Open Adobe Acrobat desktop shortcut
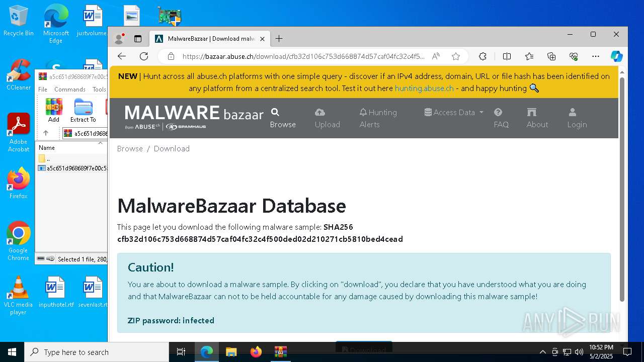The image size is (644, 362). pyautogui.click(x=19, y=133)
